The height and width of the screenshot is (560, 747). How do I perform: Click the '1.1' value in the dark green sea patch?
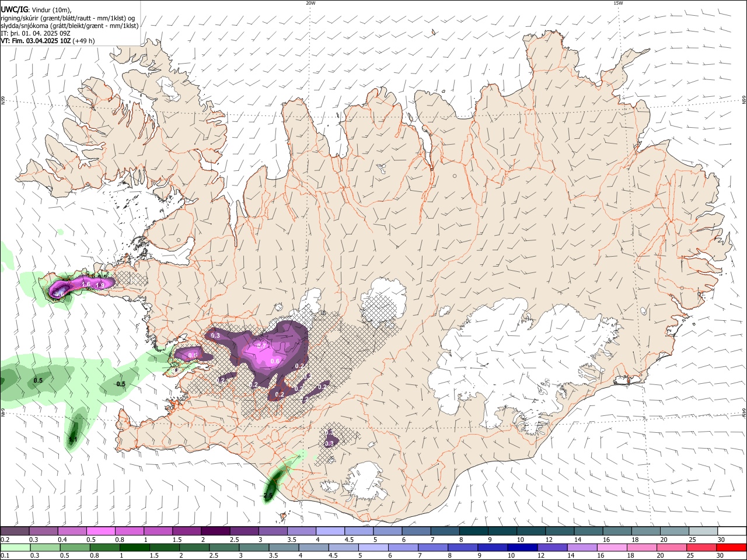coord(73,439)
